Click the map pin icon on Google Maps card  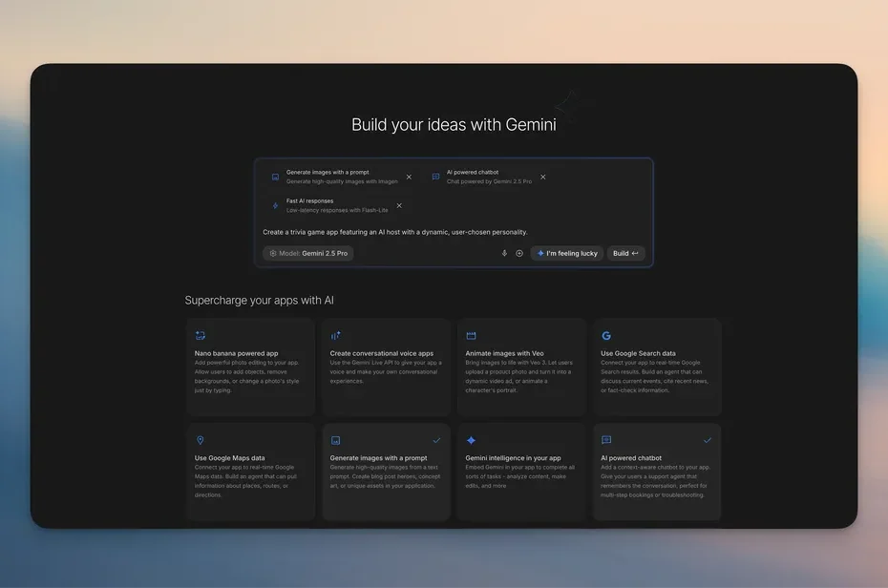pos(199,440)
